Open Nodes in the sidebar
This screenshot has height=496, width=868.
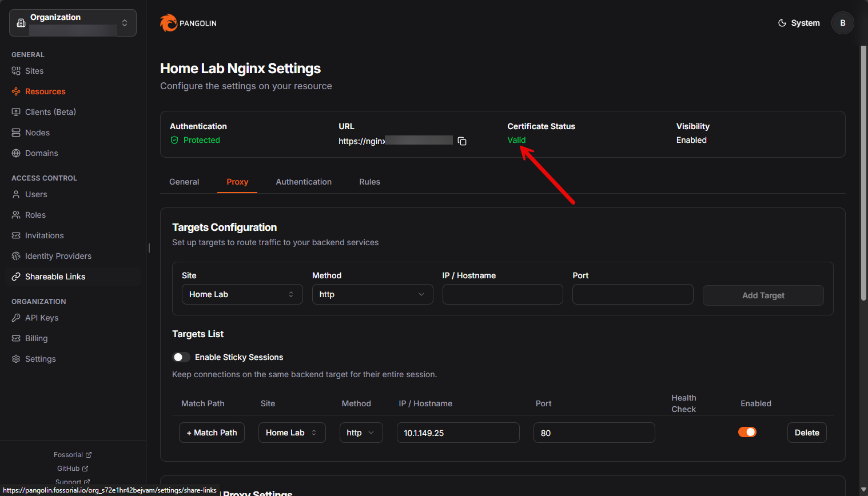(x=37, y=133)
